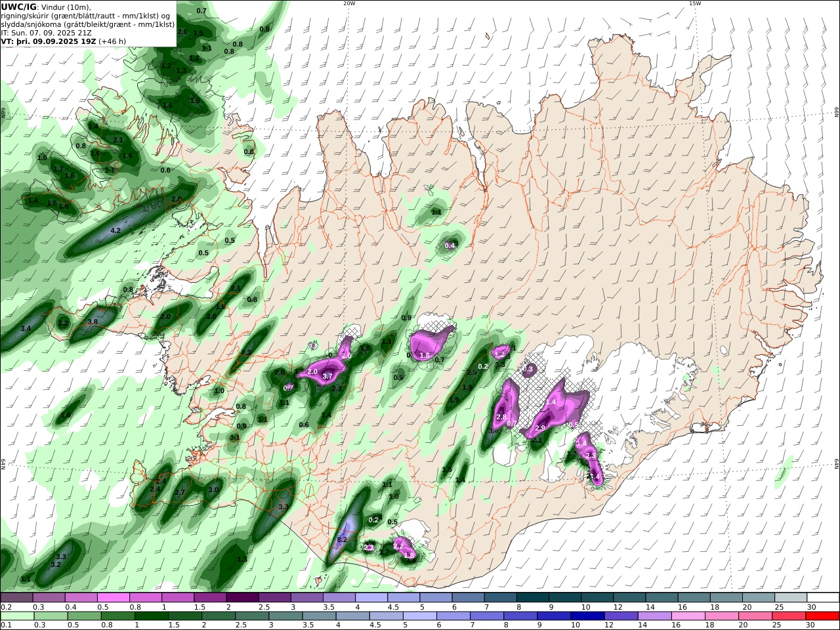Click the 3.4 value at the left edge
Screen dimensions: 840x630
point(26,328)
